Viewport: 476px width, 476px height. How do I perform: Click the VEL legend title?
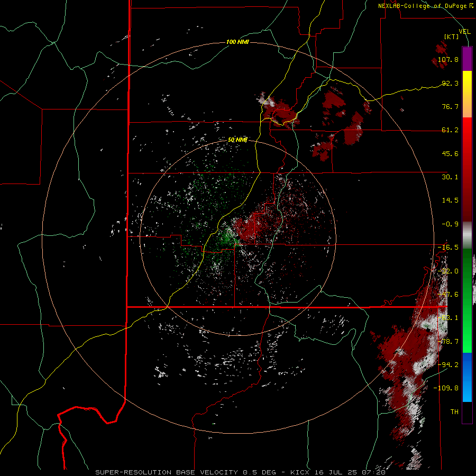pyautogui.click(x=464, y=31)
